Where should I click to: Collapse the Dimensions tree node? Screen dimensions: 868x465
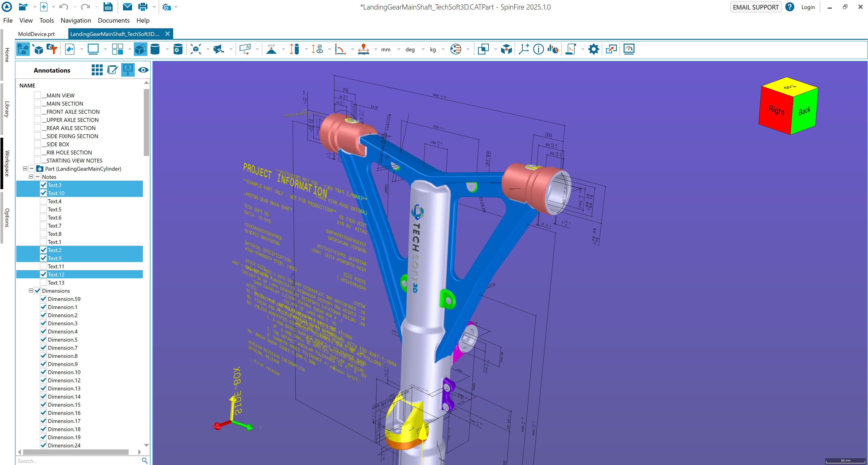31,290
